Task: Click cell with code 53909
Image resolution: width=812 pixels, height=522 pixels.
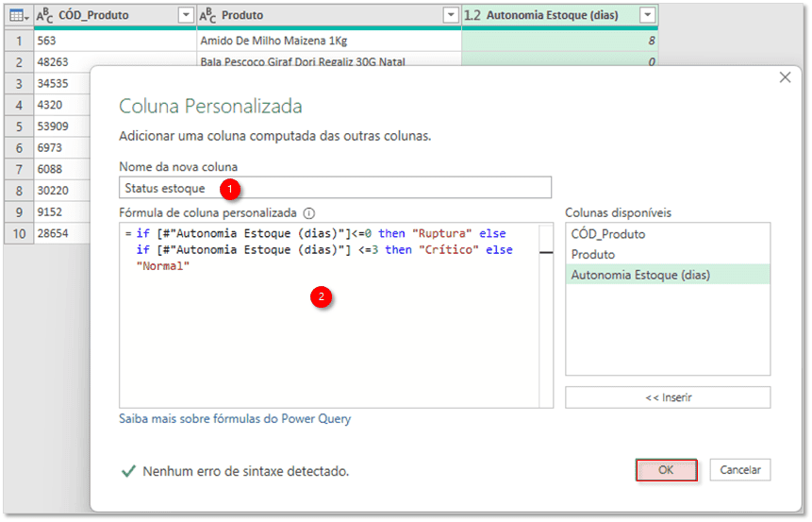Action: click(x=62, y=126)
